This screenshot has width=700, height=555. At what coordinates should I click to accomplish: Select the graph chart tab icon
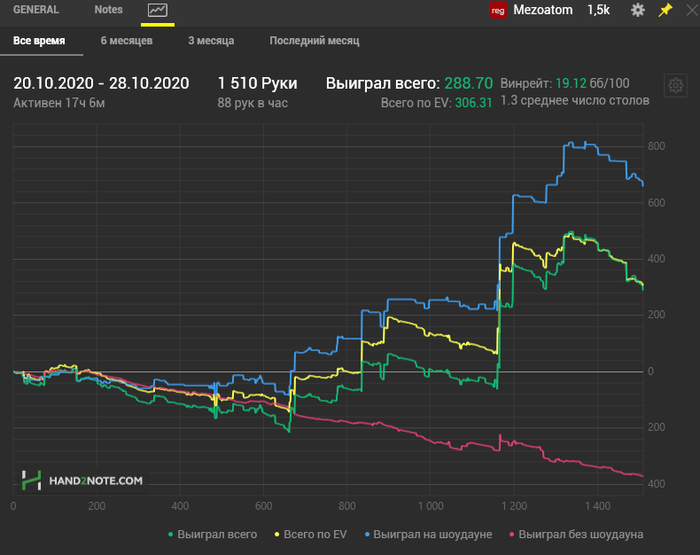158,10
